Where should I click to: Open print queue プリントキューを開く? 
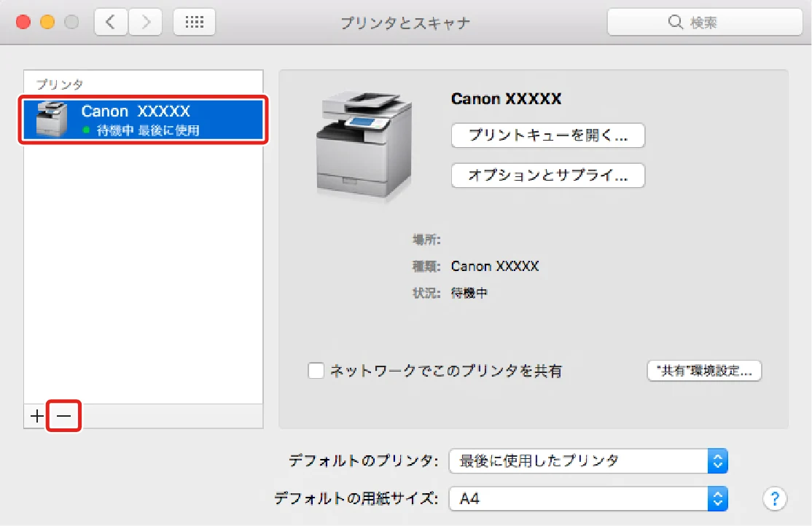point(548,136)
